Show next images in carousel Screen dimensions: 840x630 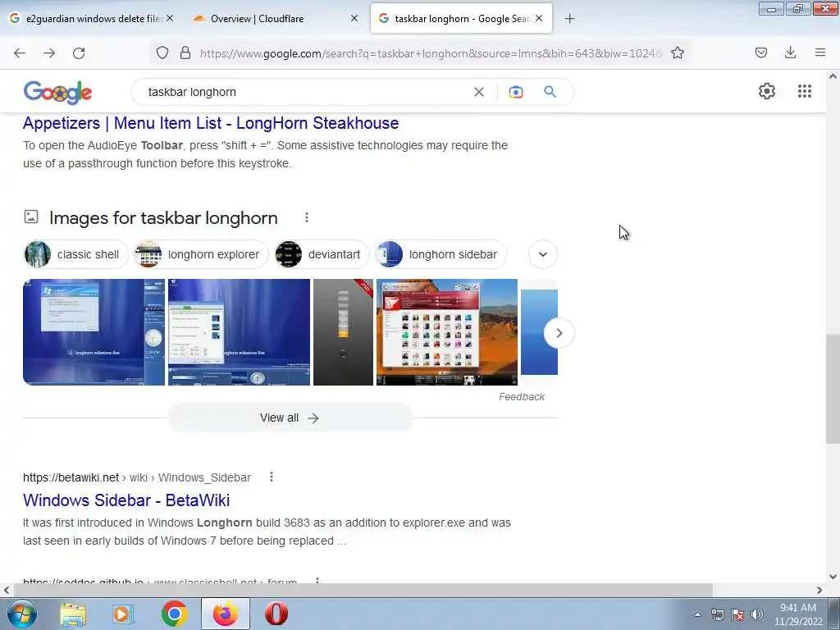(x=559, y=333)
